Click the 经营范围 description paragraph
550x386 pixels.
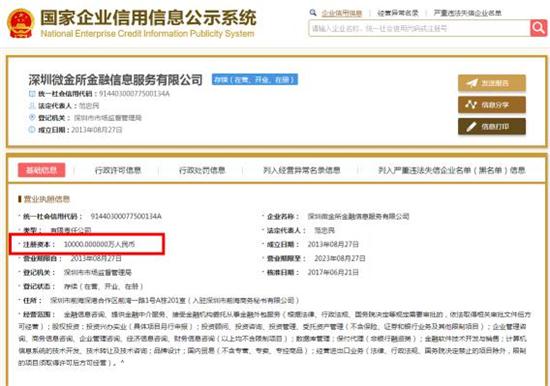tap(275, 339)
